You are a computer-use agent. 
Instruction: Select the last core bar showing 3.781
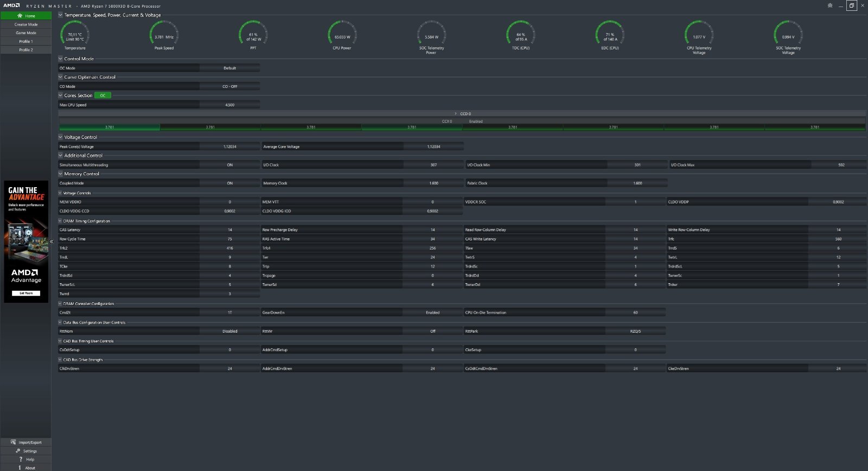(815, 127)
